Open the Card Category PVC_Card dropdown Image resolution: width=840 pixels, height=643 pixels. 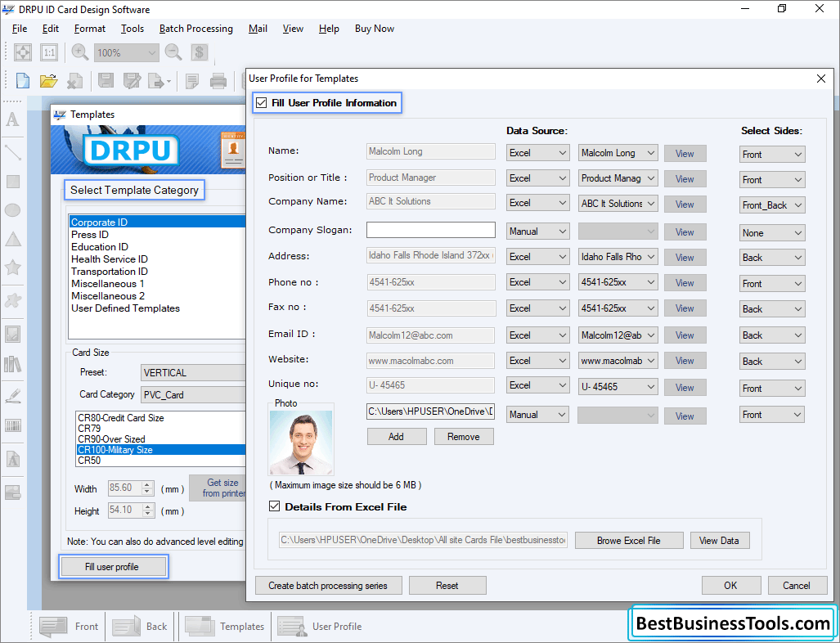click(193, 395)
